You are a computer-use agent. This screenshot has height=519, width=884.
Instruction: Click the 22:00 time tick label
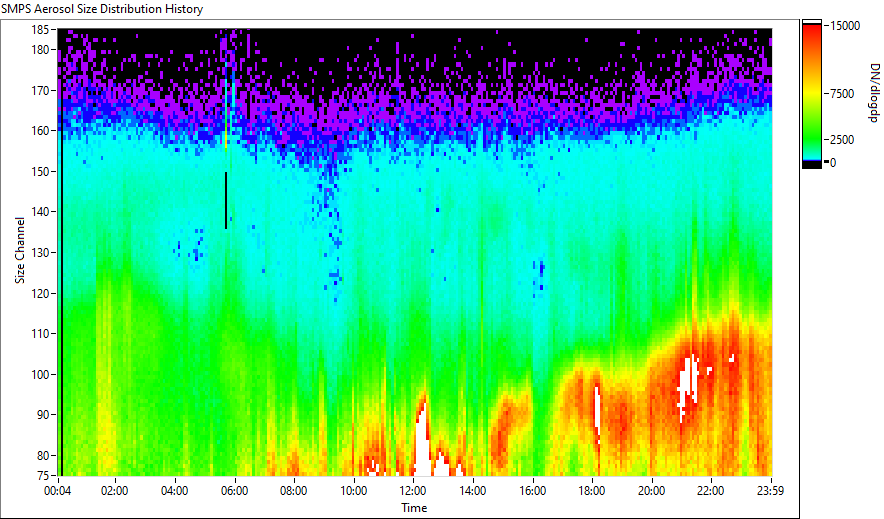point(711,491)
